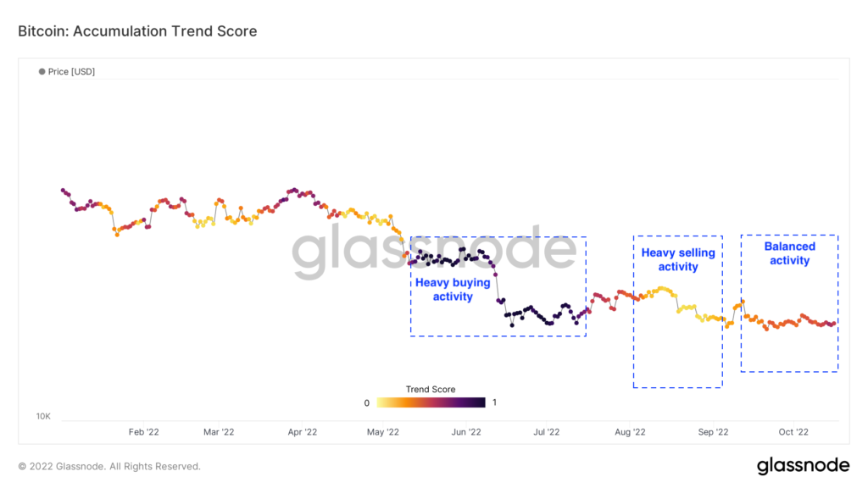Click the Trend Score gradient color bar
The width and height of the screenshot is (868, 488).
[x=431, y=402]
